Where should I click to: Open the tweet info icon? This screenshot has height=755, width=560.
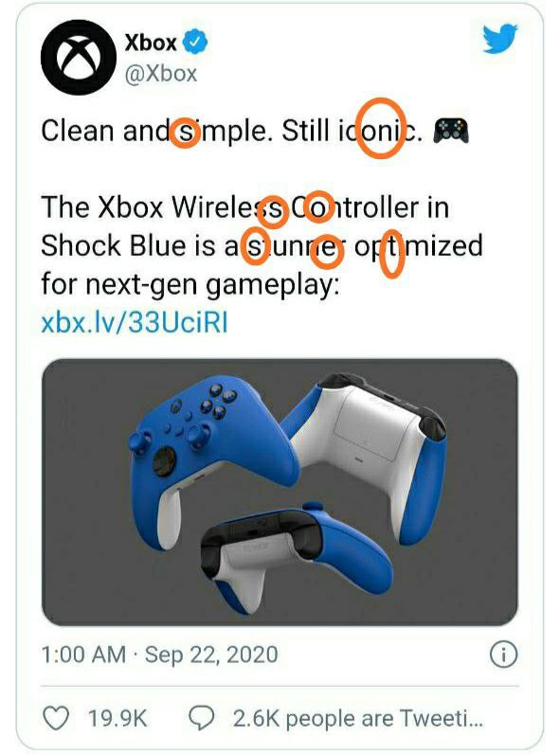[503, 655]
